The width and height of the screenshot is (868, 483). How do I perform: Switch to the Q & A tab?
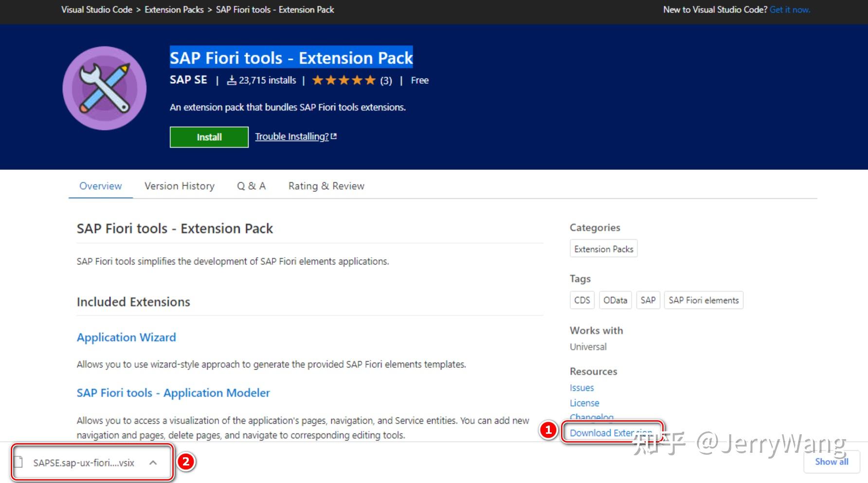pyautogui.click(x=251, y=186)
